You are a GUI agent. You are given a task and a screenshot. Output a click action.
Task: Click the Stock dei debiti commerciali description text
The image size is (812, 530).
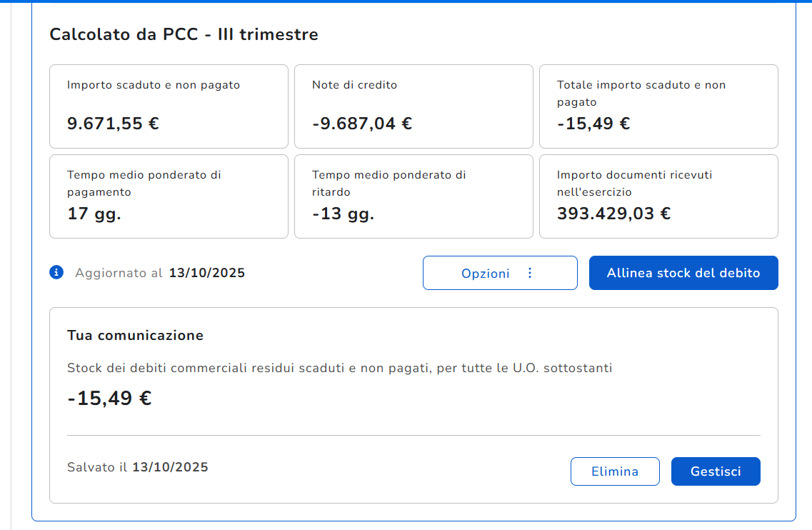339,368
